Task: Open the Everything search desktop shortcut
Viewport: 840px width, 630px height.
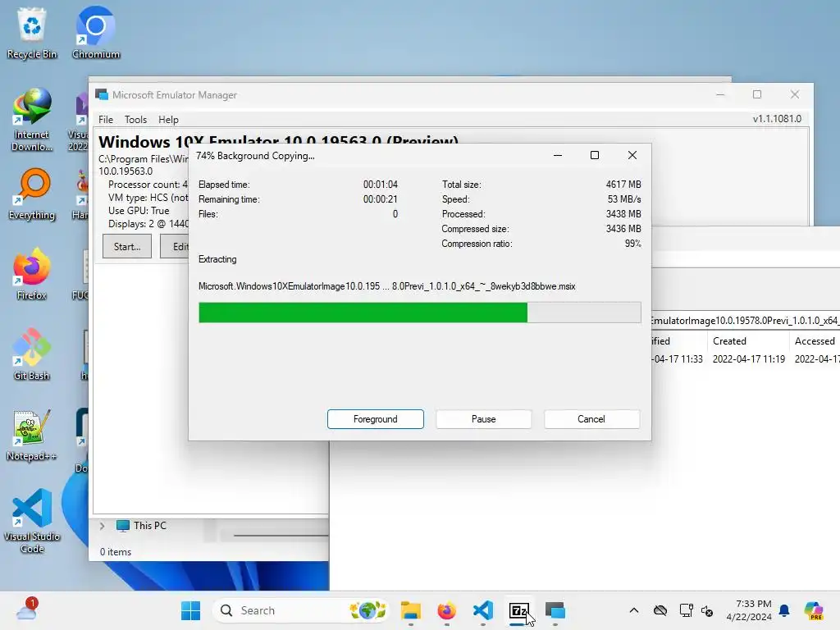Action: point(32,194)
